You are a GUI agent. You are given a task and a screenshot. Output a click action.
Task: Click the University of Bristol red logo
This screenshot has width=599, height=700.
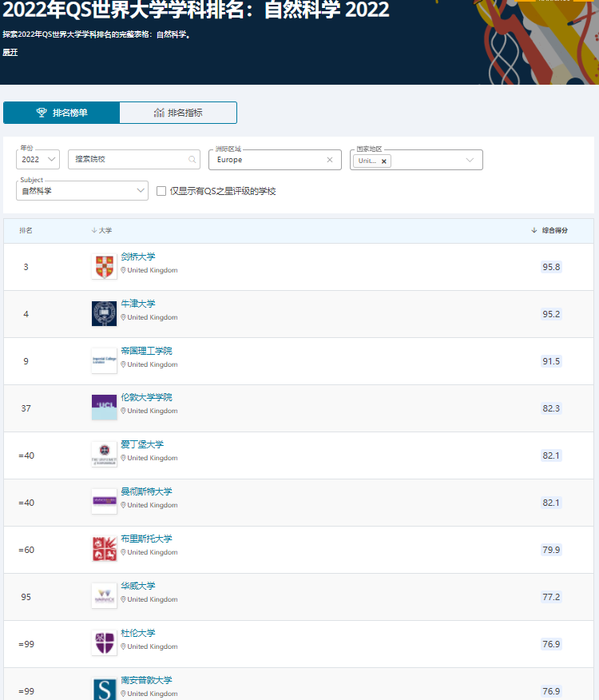pyautogui.click(x=104, y=548)
